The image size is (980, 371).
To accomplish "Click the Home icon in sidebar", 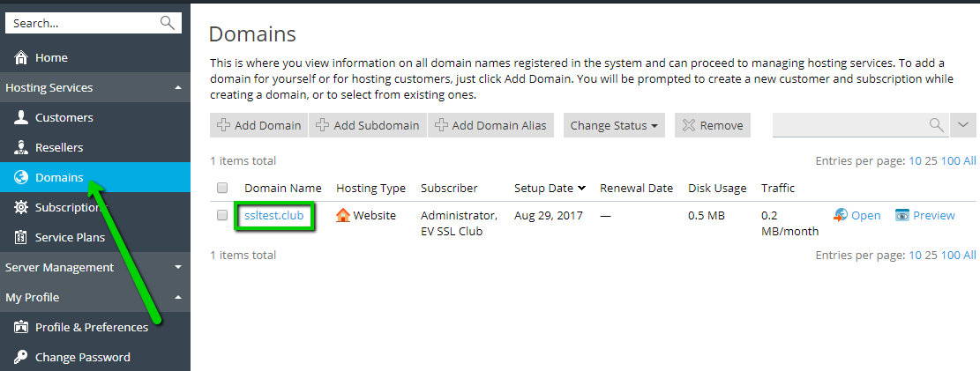I will 21,58.
